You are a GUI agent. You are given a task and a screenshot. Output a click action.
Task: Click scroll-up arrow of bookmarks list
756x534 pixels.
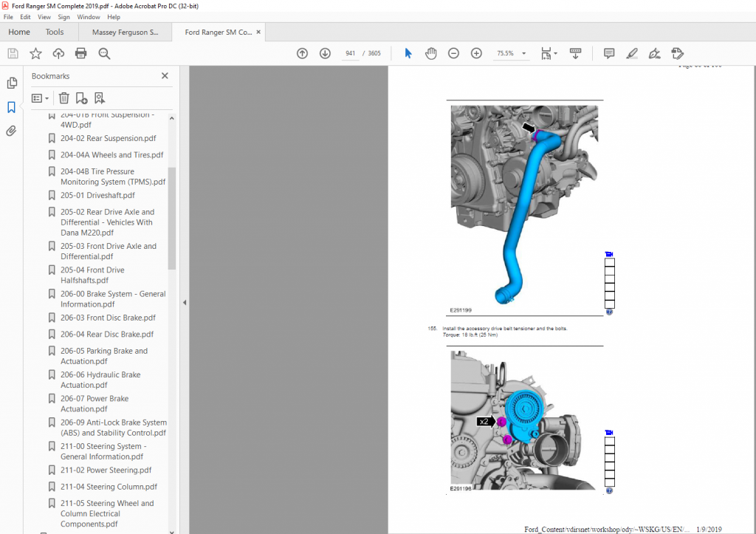pyautogui.click(x=171, y=118)
